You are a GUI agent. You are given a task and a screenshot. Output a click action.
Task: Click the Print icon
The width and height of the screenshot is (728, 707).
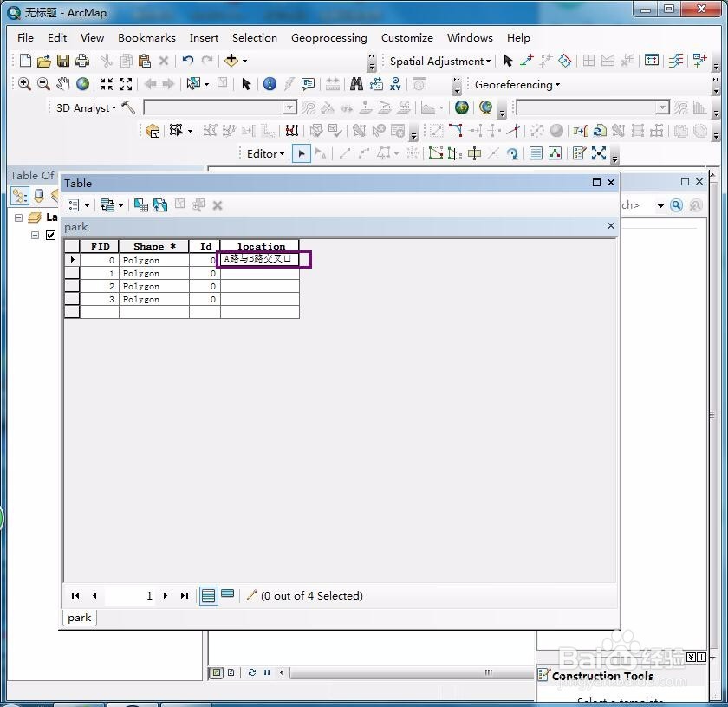82,61
